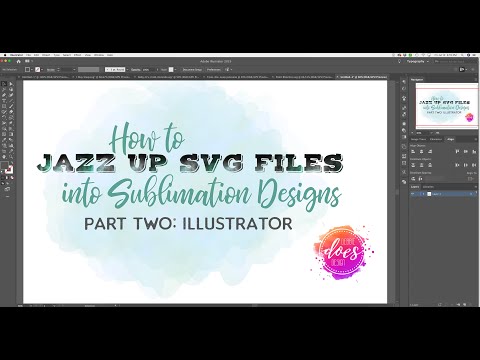Switch to the Align tab

(x=450, y=139)
